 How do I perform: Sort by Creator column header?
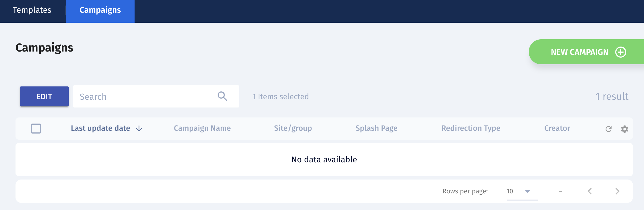click(557, 128)
